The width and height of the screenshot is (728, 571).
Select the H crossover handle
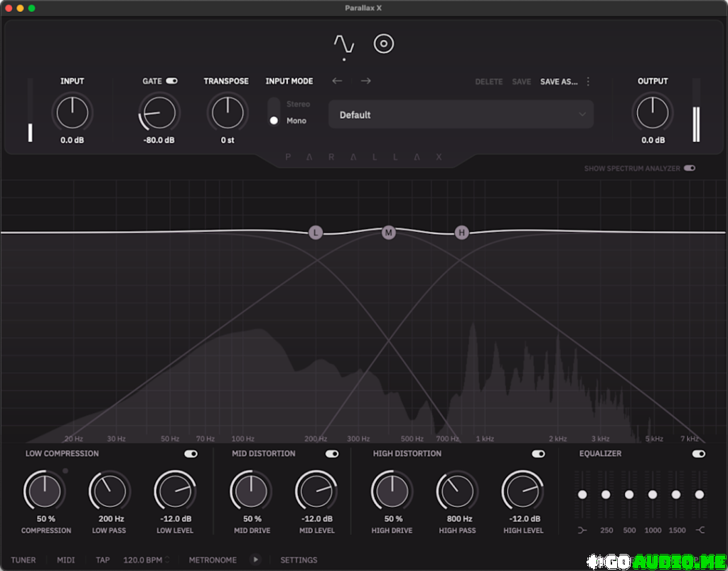[461, 232]
